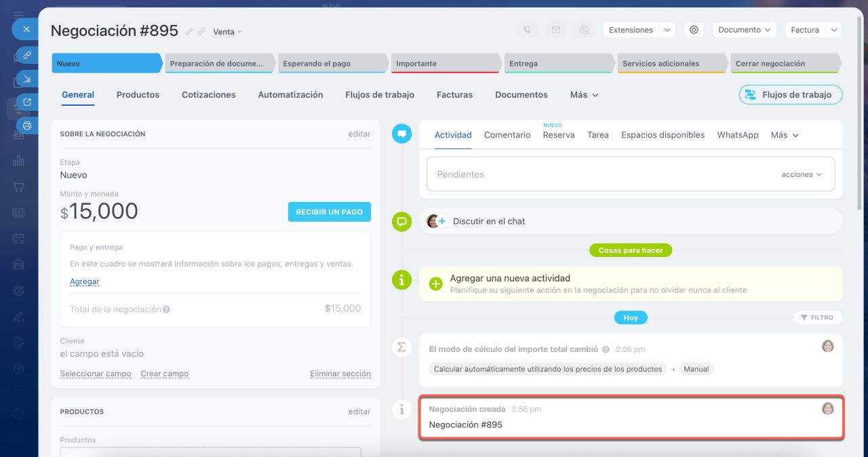Open the Documento dropdown
Image resolution: width=868 pixels, height=457 pixels.
[745, 30]
